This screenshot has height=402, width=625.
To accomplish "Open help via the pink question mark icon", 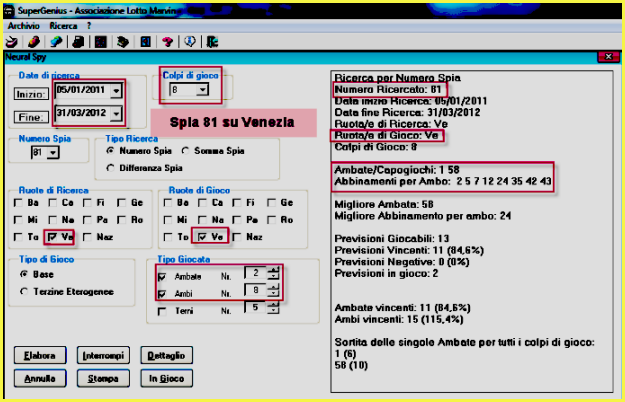I will 168,41.
